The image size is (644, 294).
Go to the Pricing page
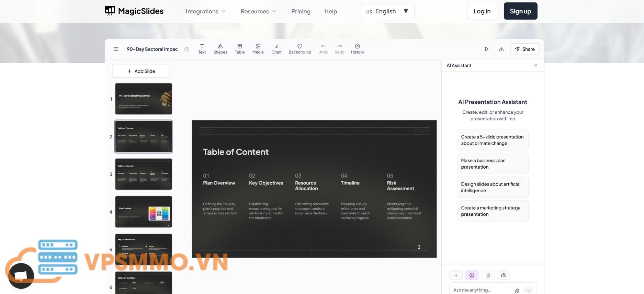(x=301, y=11)
